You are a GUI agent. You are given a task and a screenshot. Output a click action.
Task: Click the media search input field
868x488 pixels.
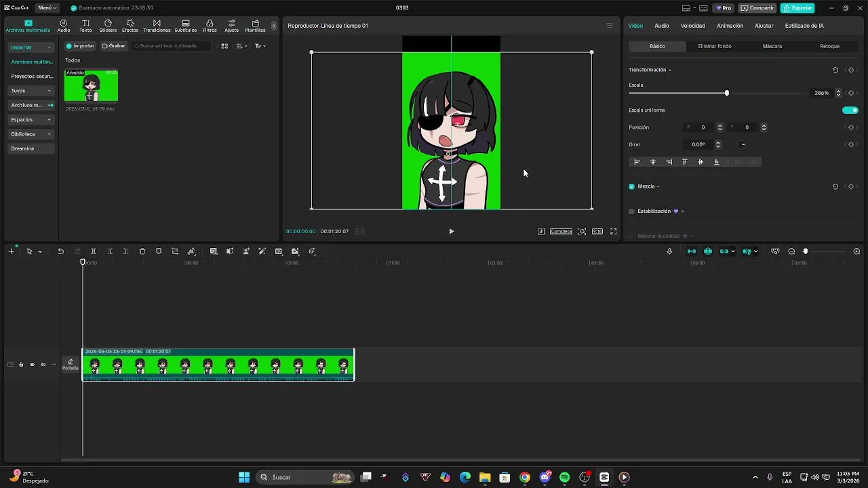pyautogui.click(x=172, y=46)
